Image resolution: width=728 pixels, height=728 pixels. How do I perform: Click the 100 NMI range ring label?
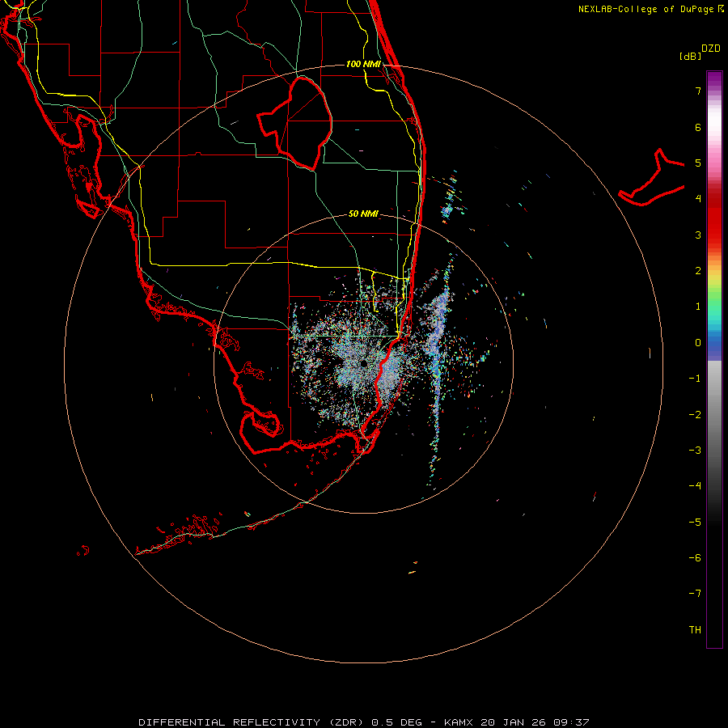363,64
